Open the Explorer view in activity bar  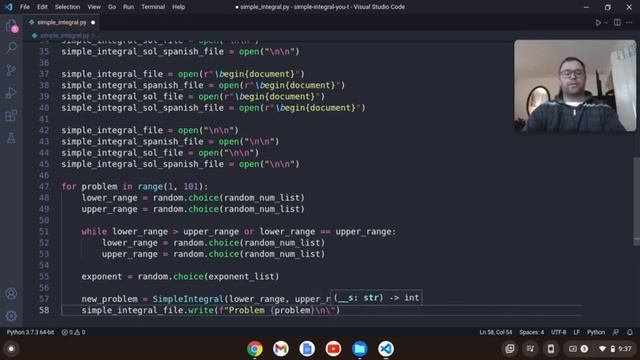pyautogui.click(x=11, y=27)
